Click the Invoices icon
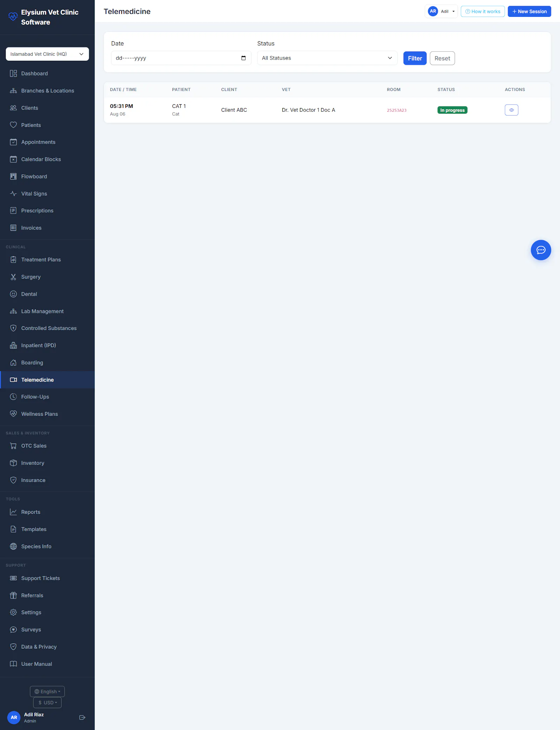 13,228
